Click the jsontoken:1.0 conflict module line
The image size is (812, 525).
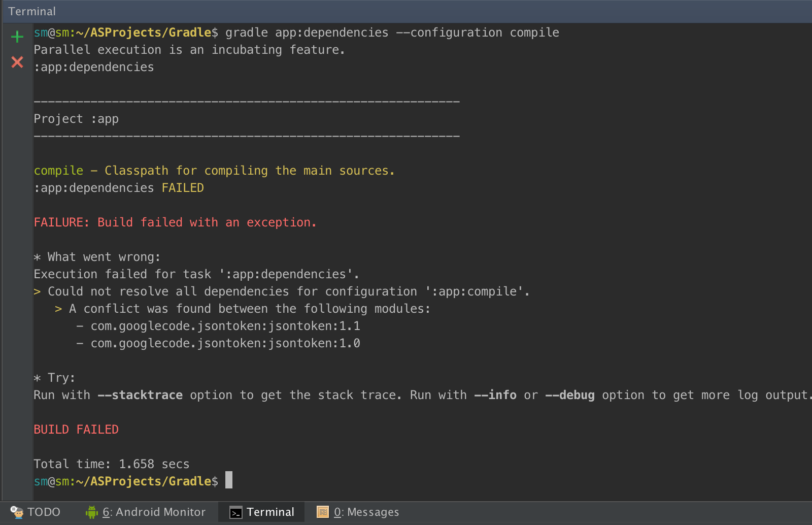point(225,343)
